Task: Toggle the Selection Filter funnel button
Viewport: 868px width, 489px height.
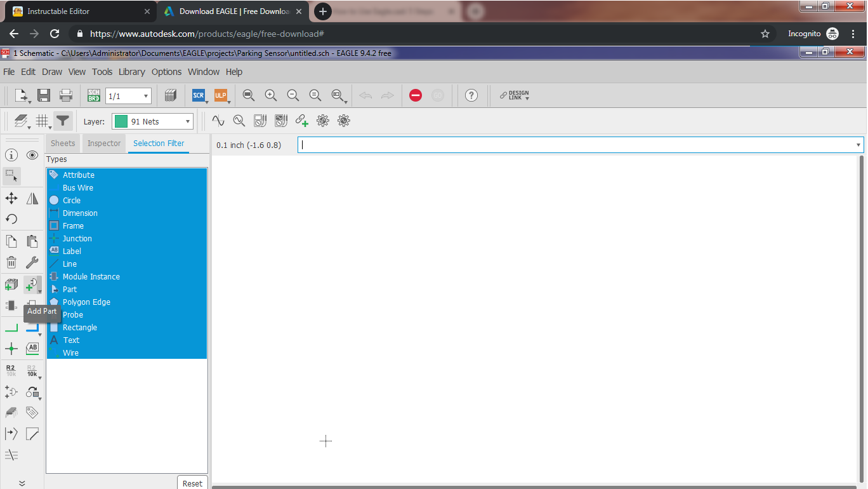Action: tap(62, 121)
